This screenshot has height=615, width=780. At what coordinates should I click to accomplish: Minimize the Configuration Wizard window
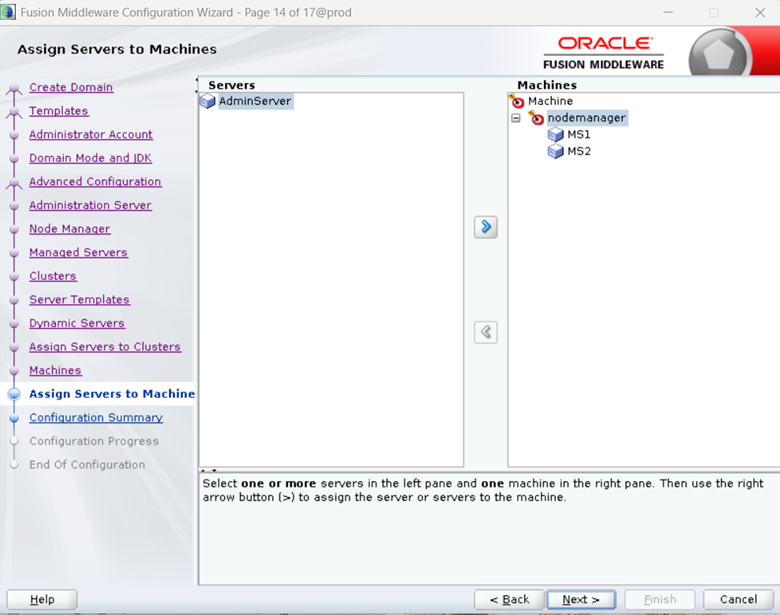click(x=668, y=12)
